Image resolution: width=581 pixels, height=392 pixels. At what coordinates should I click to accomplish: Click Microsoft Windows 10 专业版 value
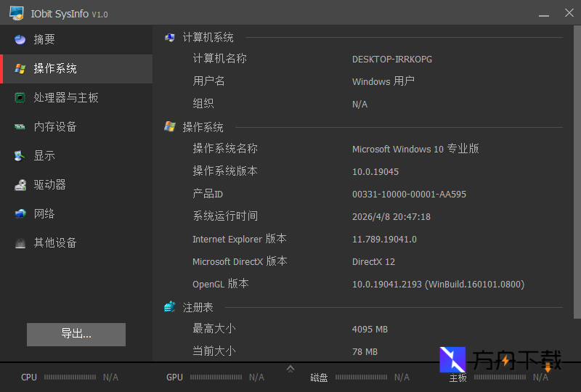(415, 149)
